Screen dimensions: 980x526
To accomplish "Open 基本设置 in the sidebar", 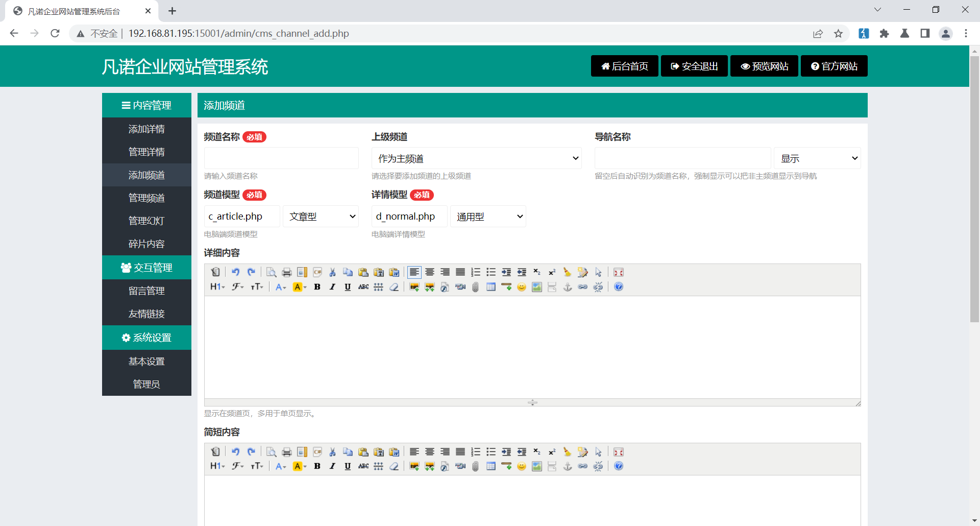I will [x=146, y=362].
